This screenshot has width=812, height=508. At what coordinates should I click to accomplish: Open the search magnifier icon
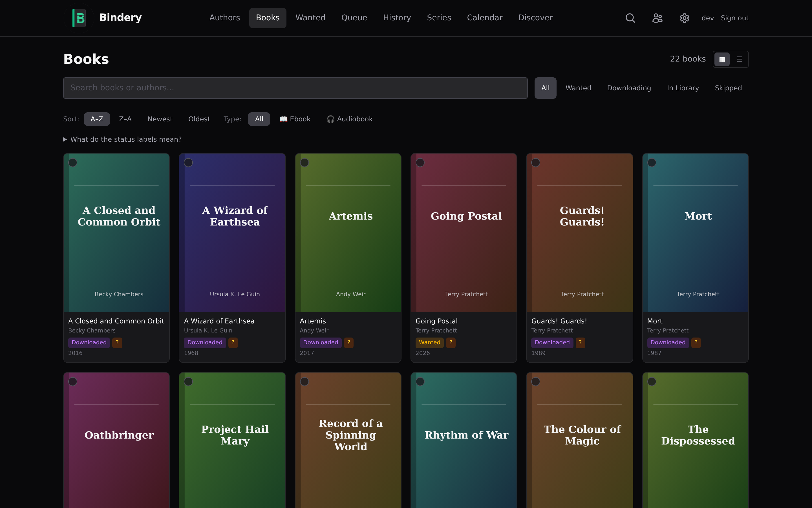[630, 18]
